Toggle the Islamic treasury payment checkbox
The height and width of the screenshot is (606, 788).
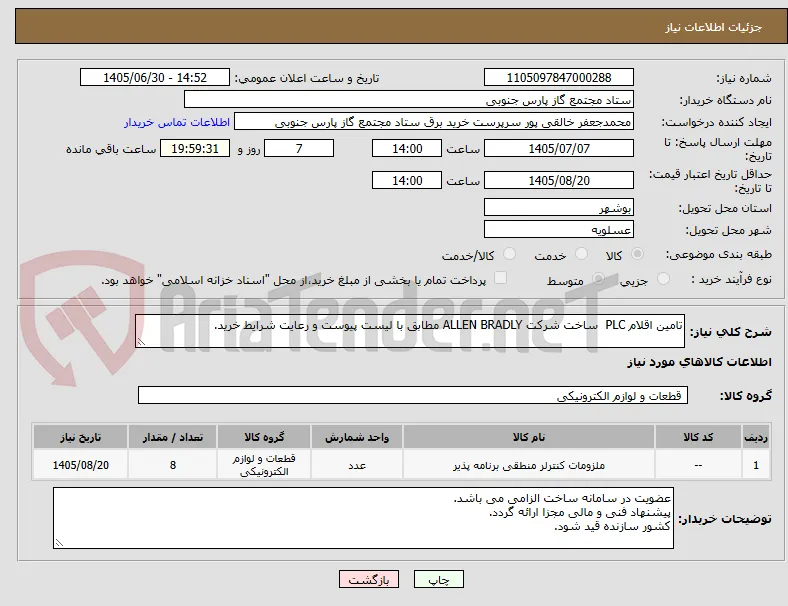click(500, 278)
